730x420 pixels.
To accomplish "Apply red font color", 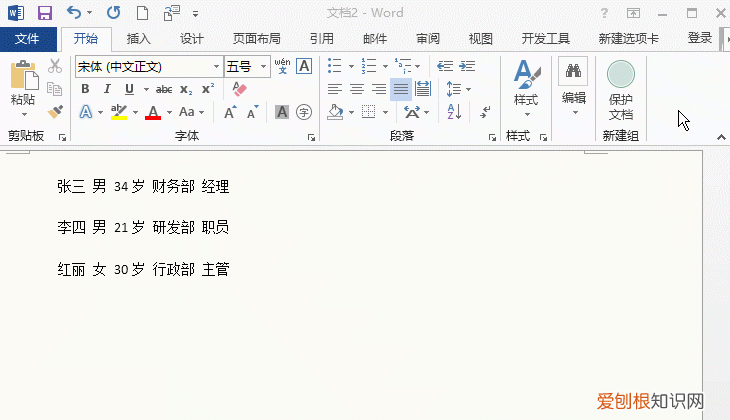I will 153,112.
